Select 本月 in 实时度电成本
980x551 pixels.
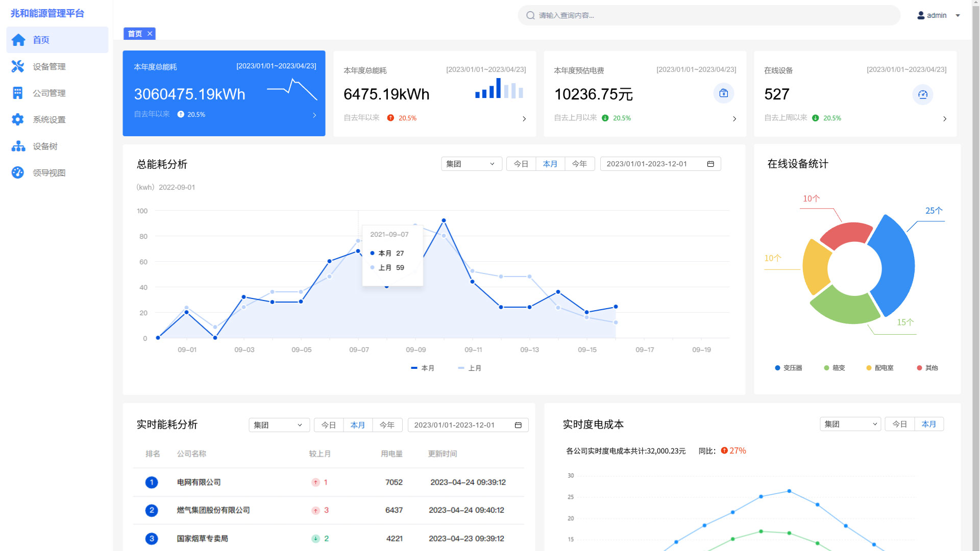click(929, 424)
